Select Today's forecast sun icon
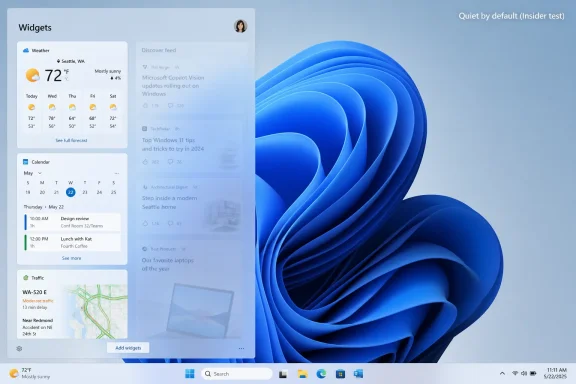This screenshot has width=576, height=384. (32, 107)
